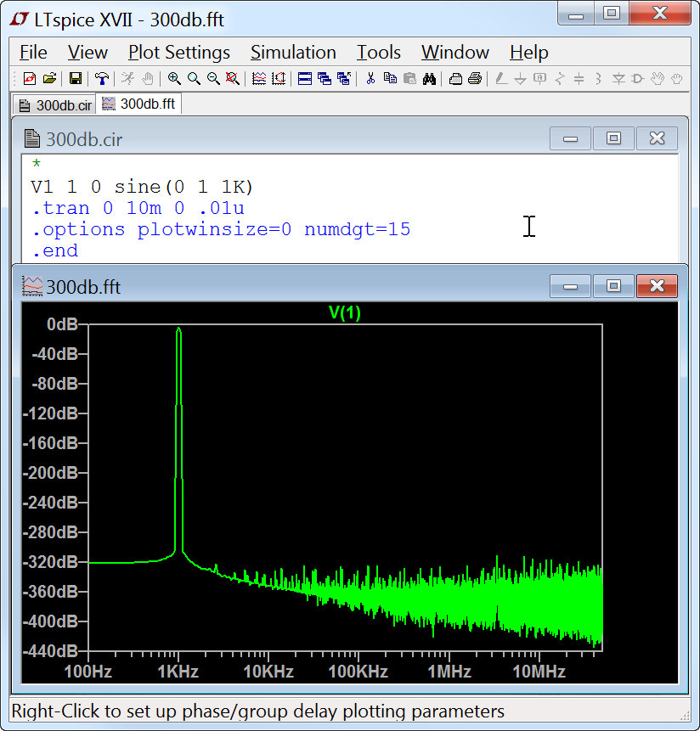Click the Tile Windows toolbar icon
700x731 pixels.
305,79
